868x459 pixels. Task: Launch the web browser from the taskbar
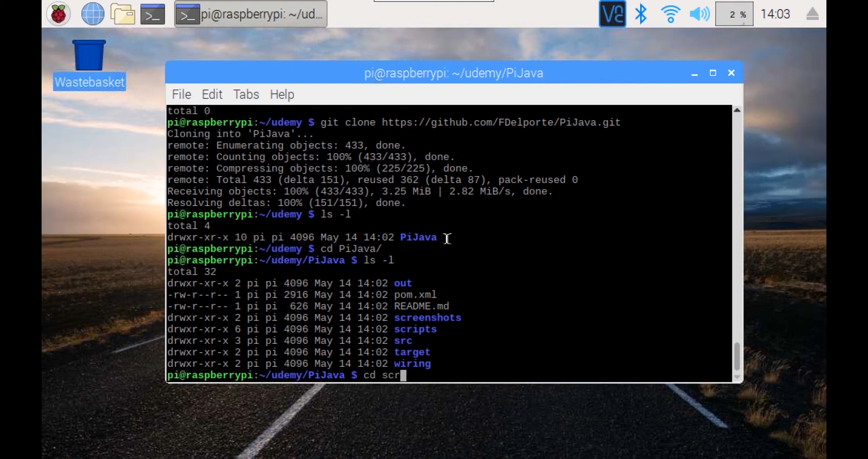click(x=92, y=14)
